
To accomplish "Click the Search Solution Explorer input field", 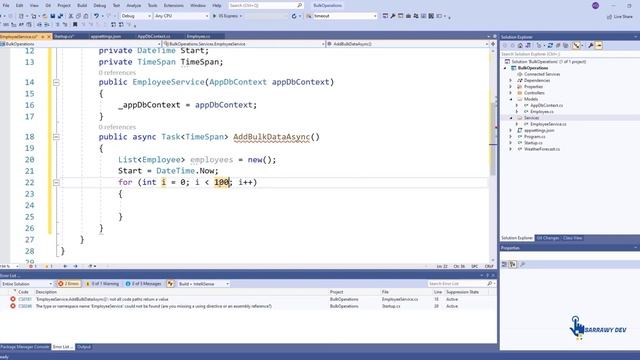I will coord(570,54).
